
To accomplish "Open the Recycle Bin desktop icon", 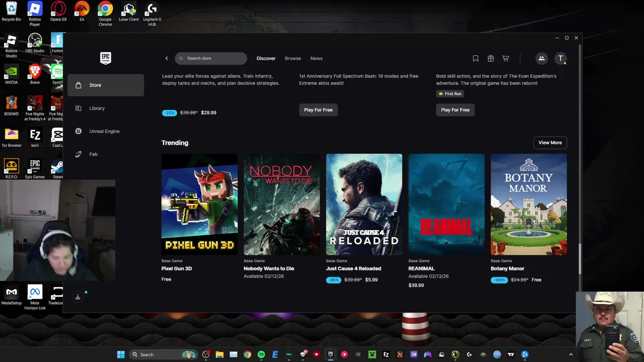I will [x=11, y=12].
